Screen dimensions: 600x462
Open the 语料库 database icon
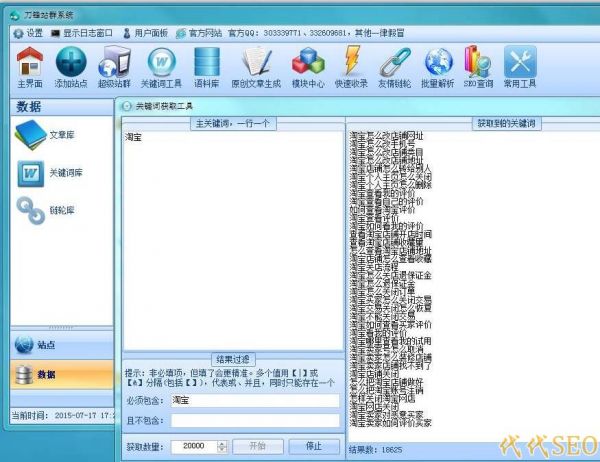207,67
